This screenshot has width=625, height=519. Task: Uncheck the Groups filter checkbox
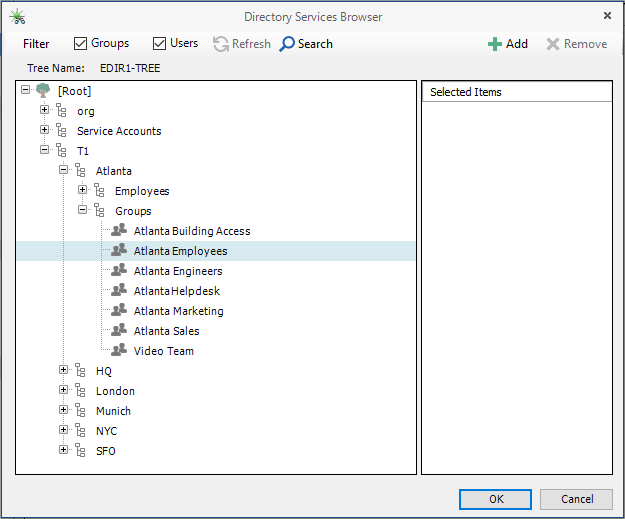81,44
